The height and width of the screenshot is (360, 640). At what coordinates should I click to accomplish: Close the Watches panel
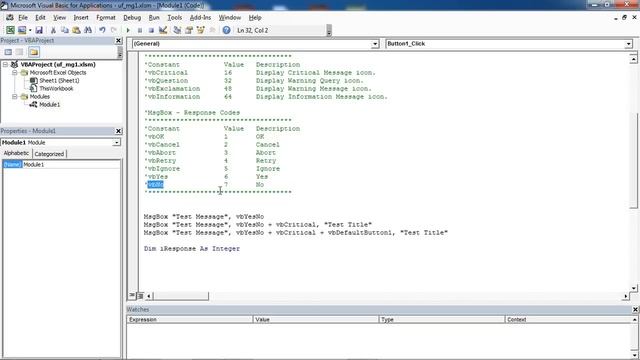635,310
